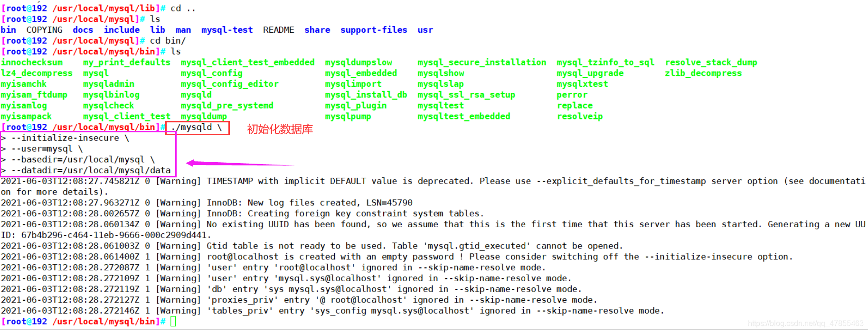Select 'mysql.gtid_executed' in Gtid warning
The image size is (868, 332).
click(477, 246)
